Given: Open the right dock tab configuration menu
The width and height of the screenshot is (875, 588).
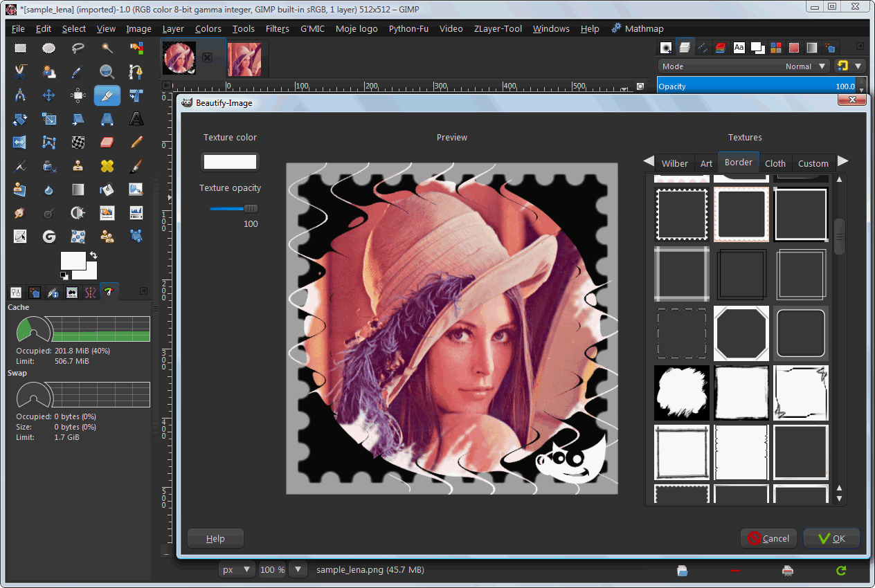Looking at the screenshot, I should [860, 46].
